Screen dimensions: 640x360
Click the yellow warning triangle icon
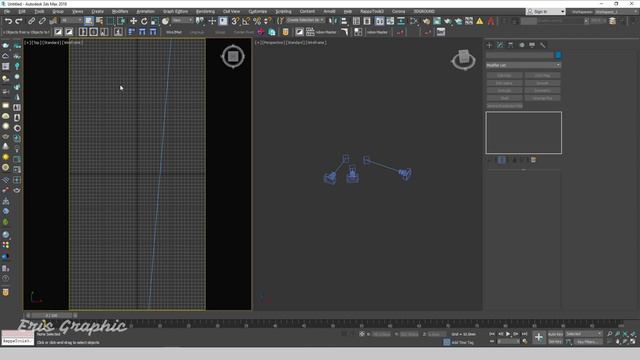click(x=480, y=21)
